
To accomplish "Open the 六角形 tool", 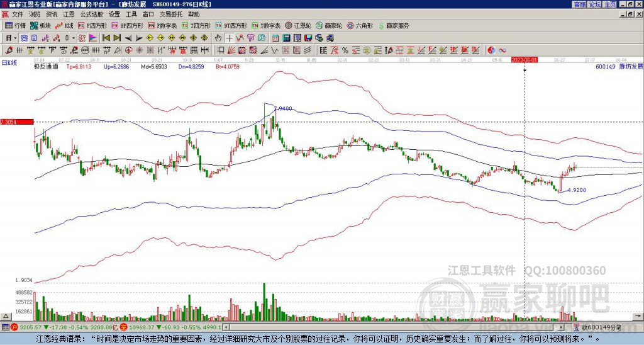I will click(360, 25).
